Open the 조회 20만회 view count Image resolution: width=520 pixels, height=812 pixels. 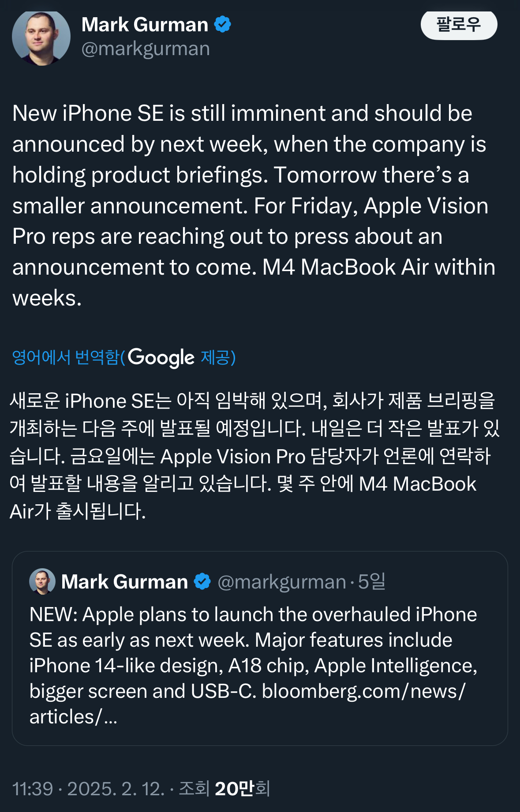pos(224,789)
